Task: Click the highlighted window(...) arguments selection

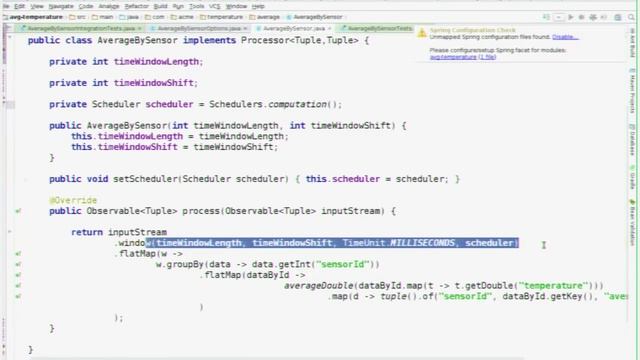Action: click(x=332, y=243)
